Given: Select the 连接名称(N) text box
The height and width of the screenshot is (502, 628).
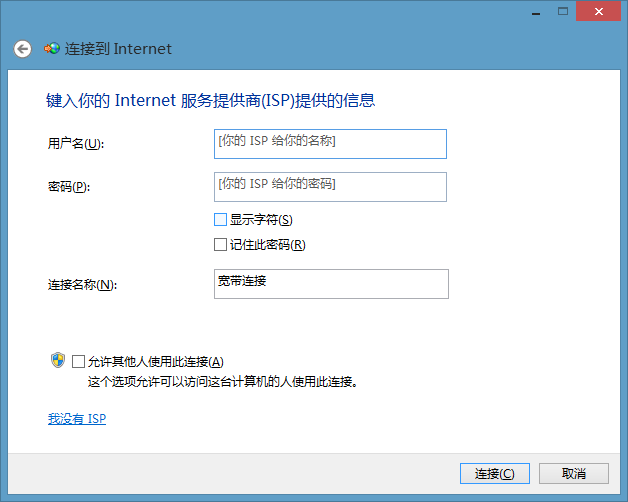Looking at the screenshot, I should pyautogui.click(x=331, y=284).
